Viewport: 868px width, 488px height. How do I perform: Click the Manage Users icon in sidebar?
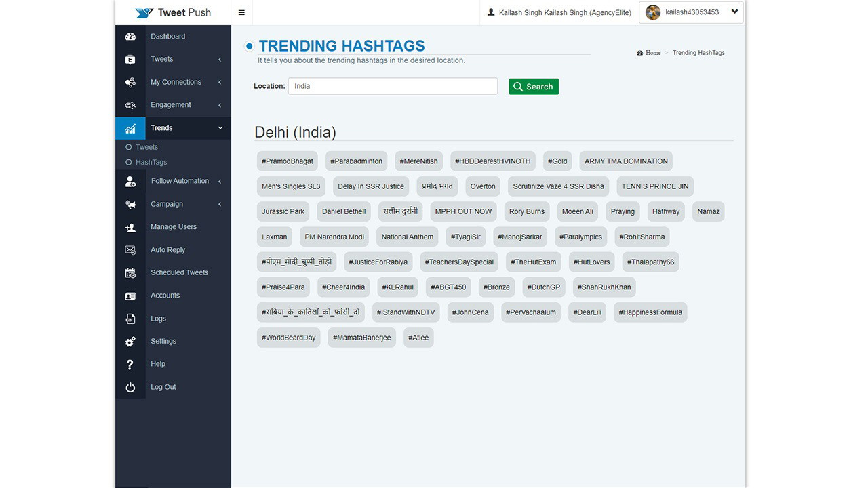coord(130,228)
